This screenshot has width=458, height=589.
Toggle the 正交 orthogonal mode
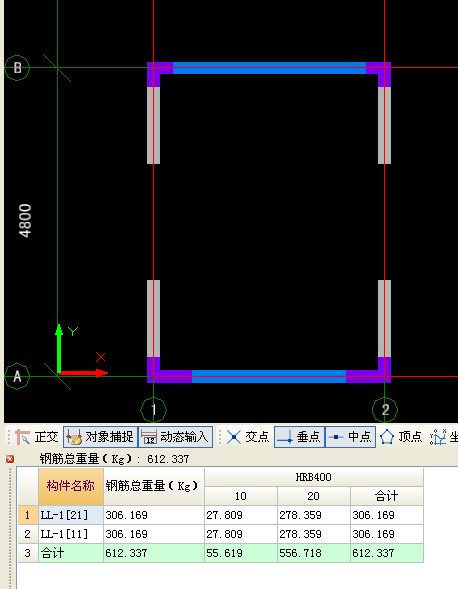pos(36,437)
